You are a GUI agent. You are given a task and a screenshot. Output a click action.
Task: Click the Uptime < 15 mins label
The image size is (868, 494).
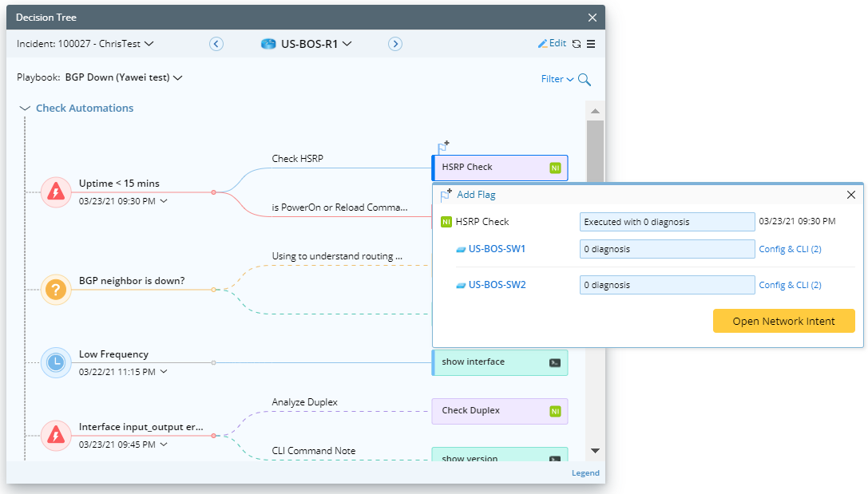click(119, 183)
